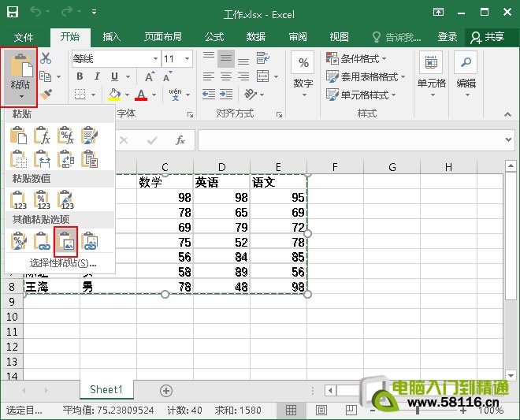The width and height of the screenshot is (520, 420).
Task: Click the 共享 share button
Action: [x=488, y=37]
